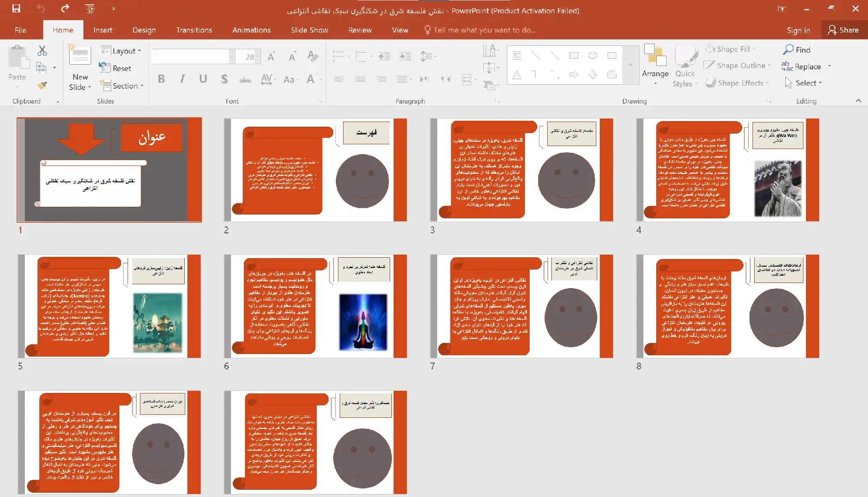
Task: Select the Oval shape in the shapes gallery
Action: pos(592,56)
